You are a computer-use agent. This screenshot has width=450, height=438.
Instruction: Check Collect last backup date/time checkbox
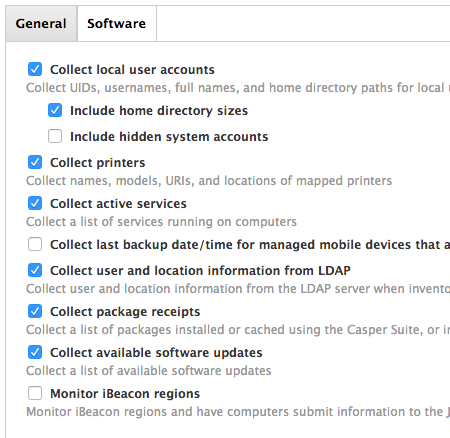tap(35, 244)
